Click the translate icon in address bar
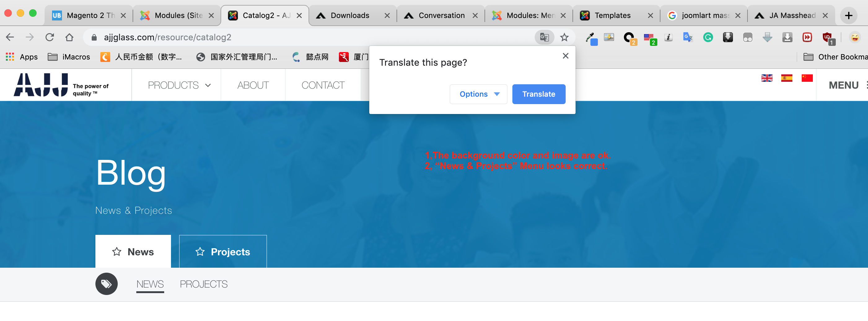The image size is (868, 321). click(544, 37)
